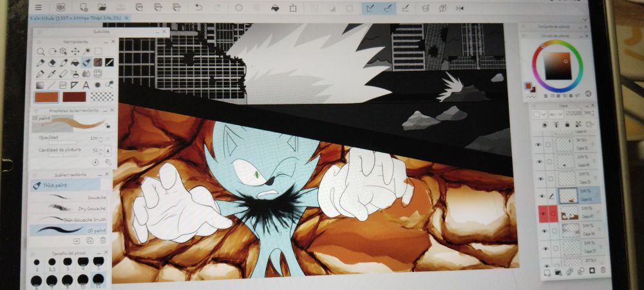Select the Fill bucket tool in tool palette
This screenshot has height=290, width=644.
[x=75, y=63]
